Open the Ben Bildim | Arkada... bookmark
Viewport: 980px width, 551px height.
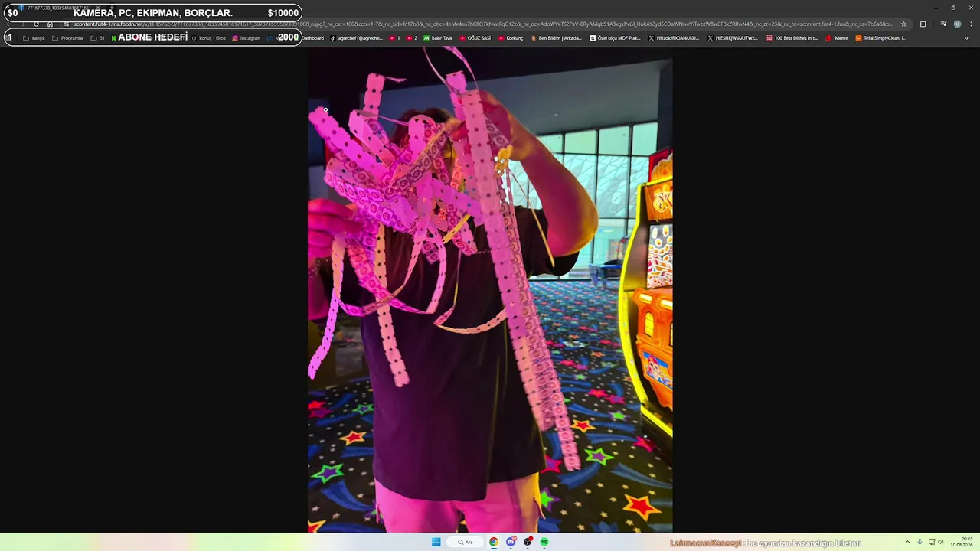(556, 38)
